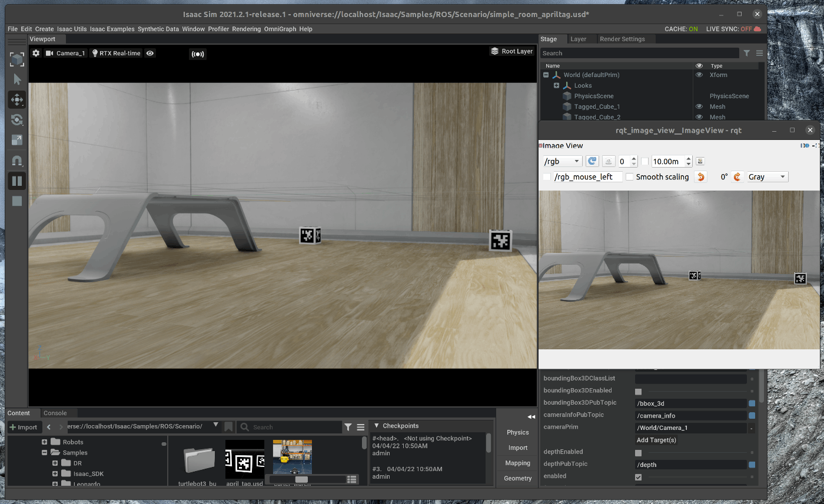
Task: Select the Scale tool in left toolbar
Action: pos(17,140)
